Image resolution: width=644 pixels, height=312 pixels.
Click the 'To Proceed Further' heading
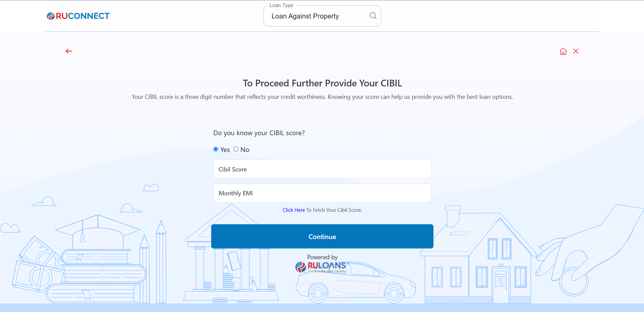[x=322, y=83]
